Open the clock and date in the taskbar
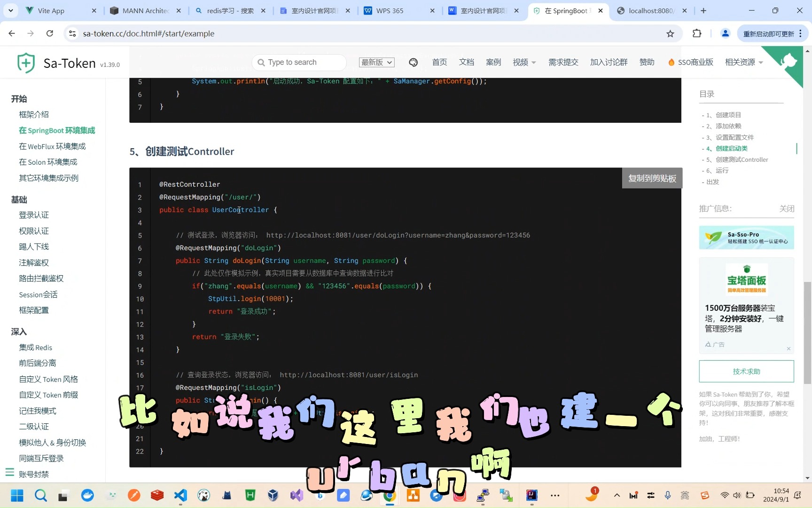This screenshot has width=812, height=508. [776, 495]
